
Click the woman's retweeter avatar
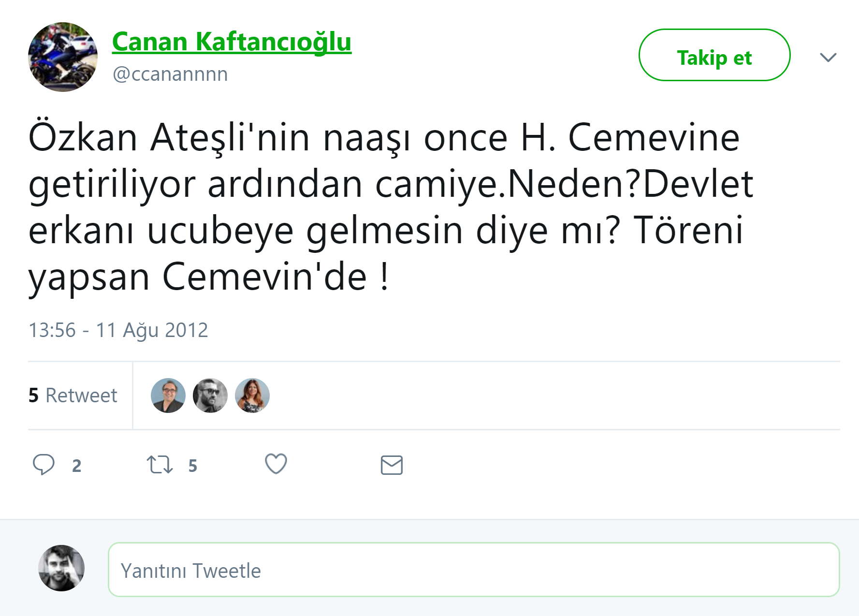point(252,396)
